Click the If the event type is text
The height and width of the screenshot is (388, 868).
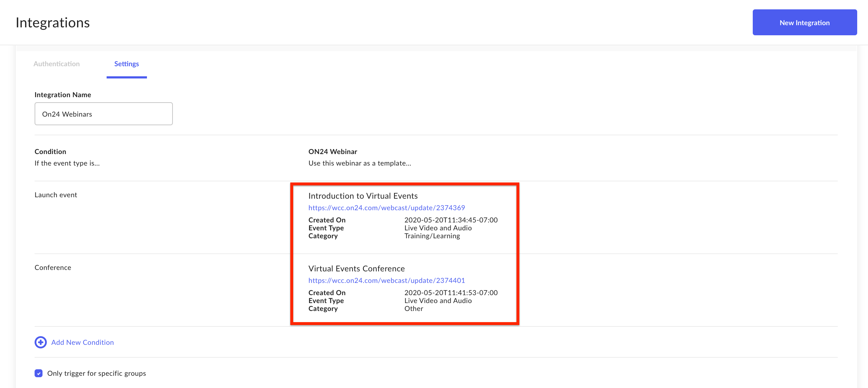click(x=67, y=163)
